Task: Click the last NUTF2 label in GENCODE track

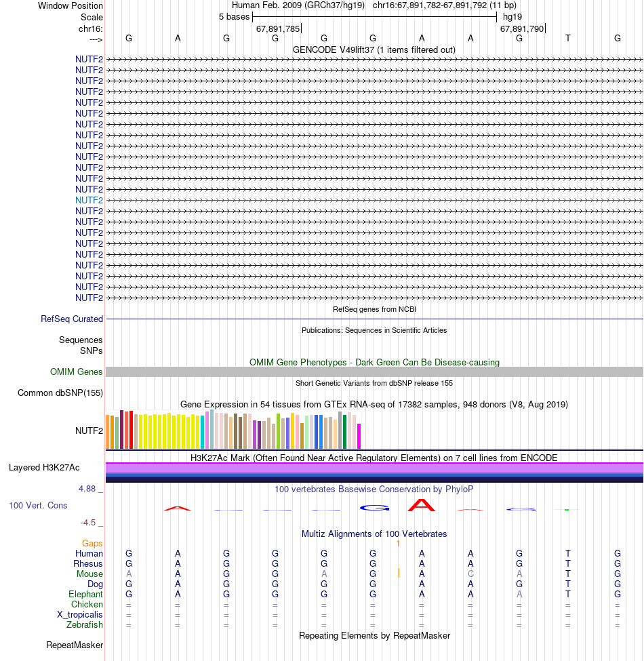Action: [89, 298]
